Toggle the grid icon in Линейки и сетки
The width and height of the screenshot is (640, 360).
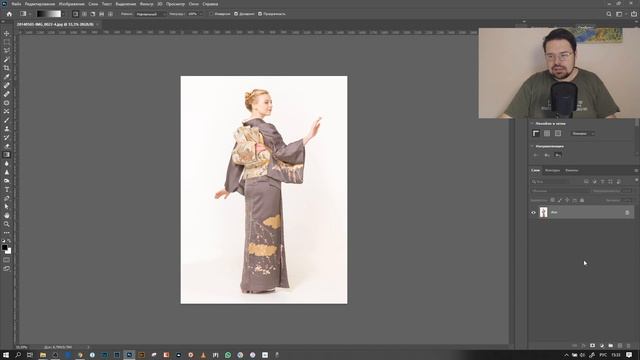tap(547, 133)
